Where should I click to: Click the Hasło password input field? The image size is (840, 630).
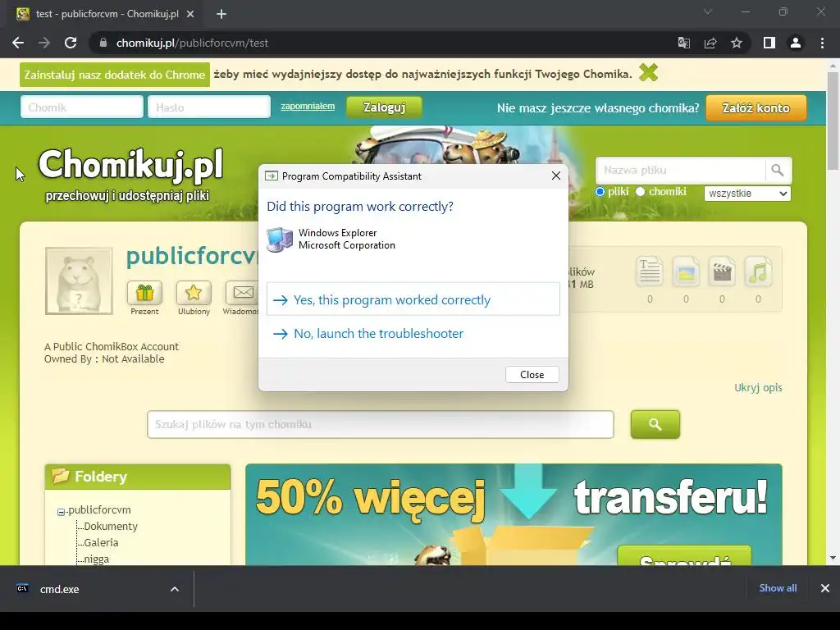pyautogui.click(x=209, y=107)
